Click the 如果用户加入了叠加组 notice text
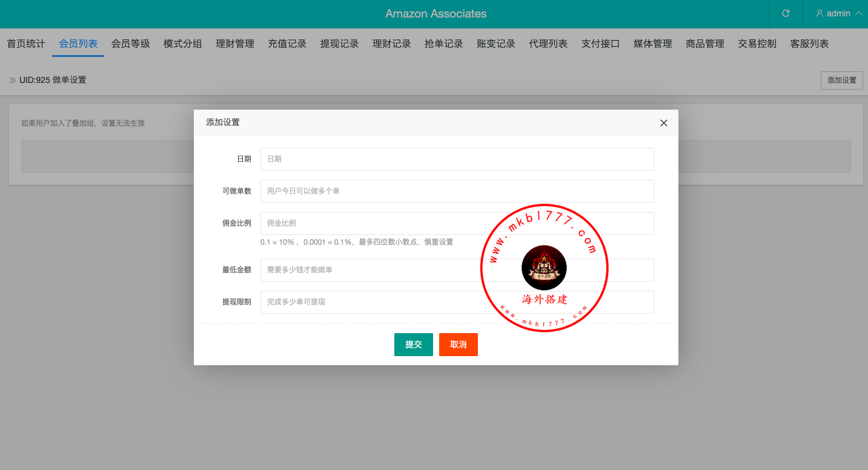868x470 pixels. (x=83, y=123)
